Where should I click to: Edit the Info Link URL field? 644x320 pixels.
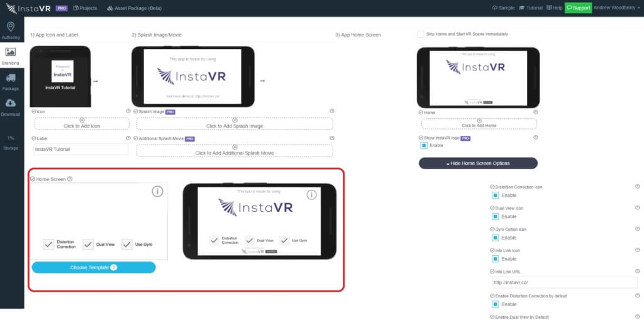(565, 283)
